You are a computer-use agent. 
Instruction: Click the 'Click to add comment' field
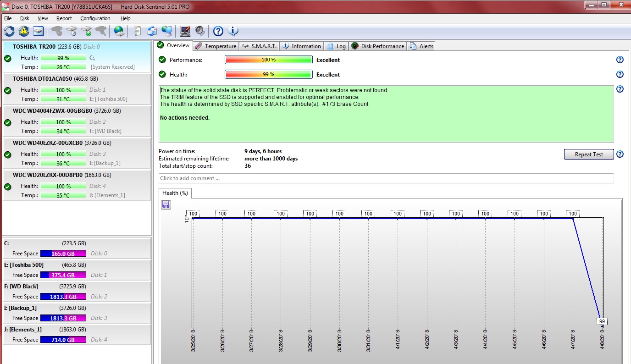pos(386,178)
